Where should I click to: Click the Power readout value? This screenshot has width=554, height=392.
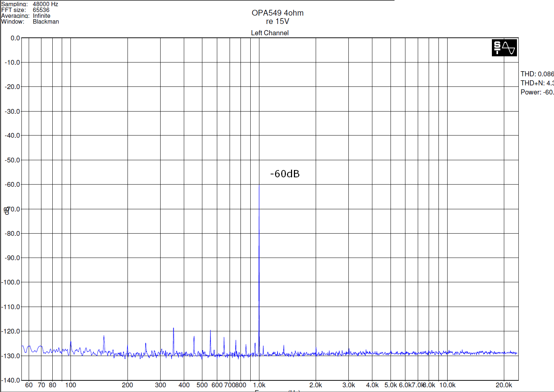pyautogui.click(x=537, y=92)
